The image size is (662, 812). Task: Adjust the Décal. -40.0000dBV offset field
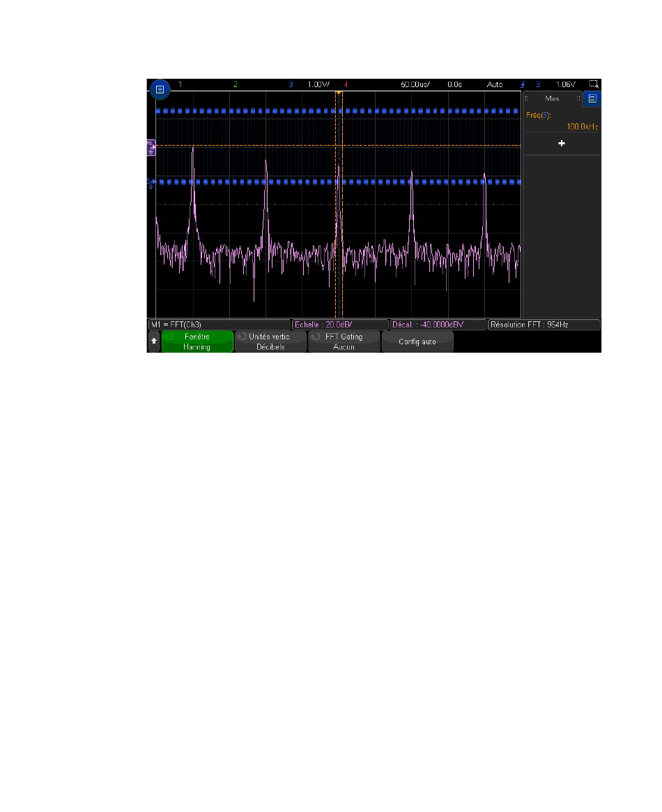pos(438,325)
